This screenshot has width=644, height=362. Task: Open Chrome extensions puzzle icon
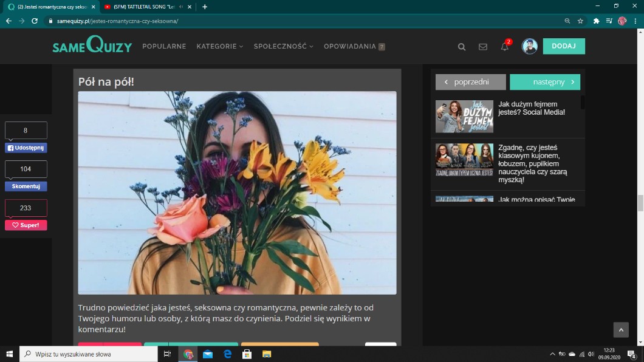(x=596, y=21)
